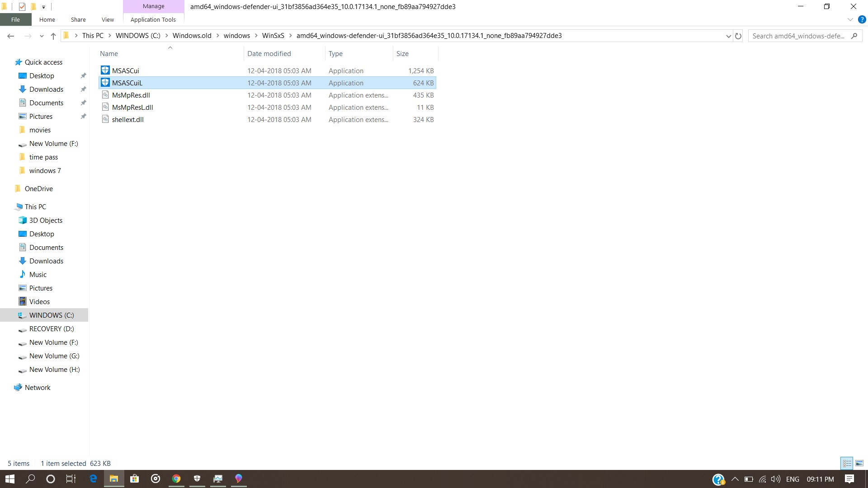Open Quick access in navigation pane
868x488 pixels.
[x=43, y=62]
